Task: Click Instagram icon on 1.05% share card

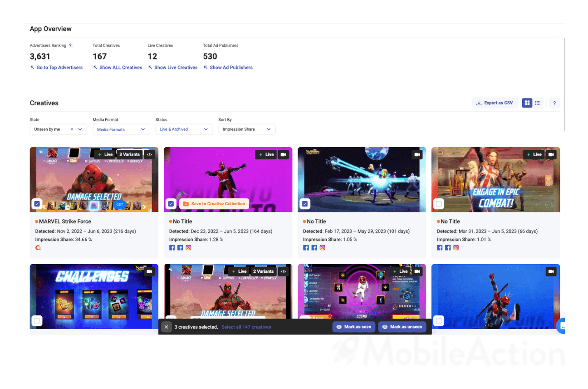Action: [323, 248]
